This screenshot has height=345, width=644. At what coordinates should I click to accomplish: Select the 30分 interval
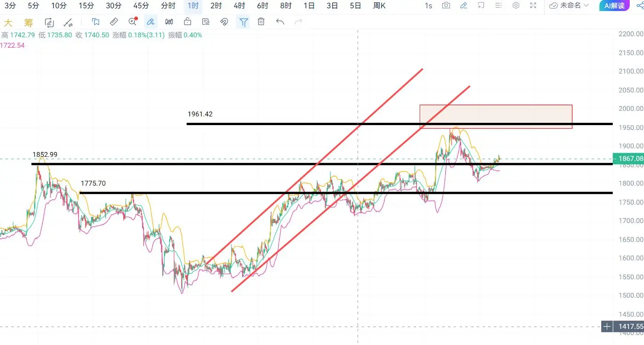114,6
